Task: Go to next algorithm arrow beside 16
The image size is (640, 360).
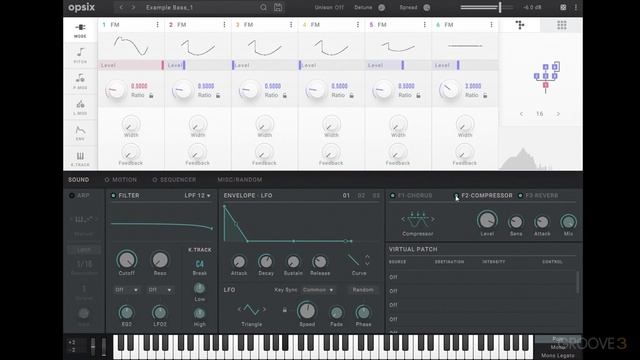Action: coord(558,114)
